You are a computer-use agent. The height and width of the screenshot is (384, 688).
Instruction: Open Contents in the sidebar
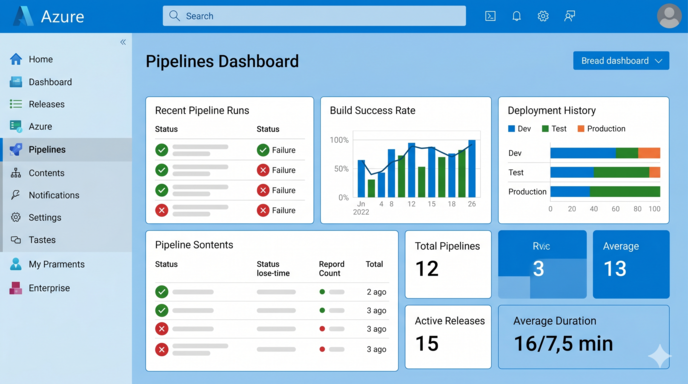(47, 173)
